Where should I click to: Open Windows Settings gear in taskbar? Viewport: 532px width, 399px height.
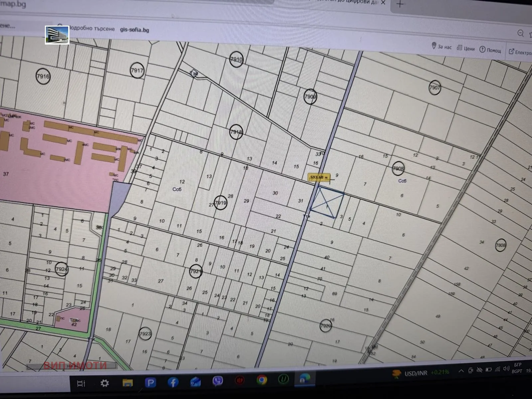pos(105,383)
